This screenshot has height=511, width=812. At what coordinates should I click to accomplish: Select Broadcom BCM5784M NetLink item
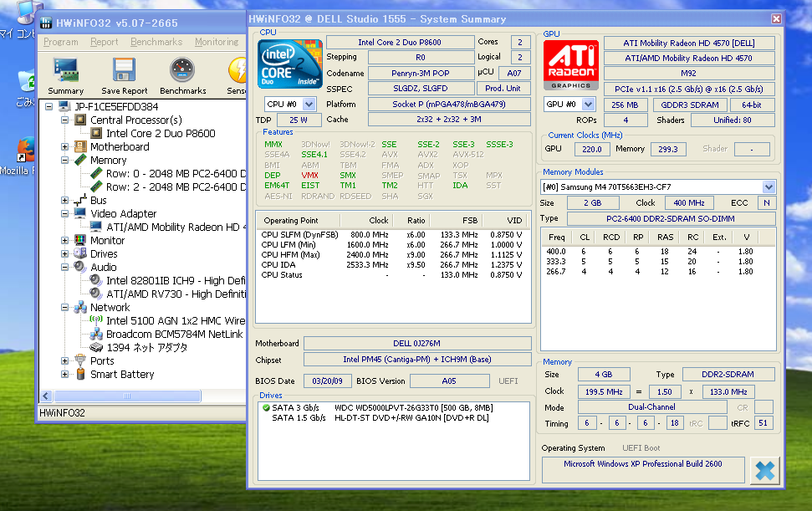(x=175, y=334)
